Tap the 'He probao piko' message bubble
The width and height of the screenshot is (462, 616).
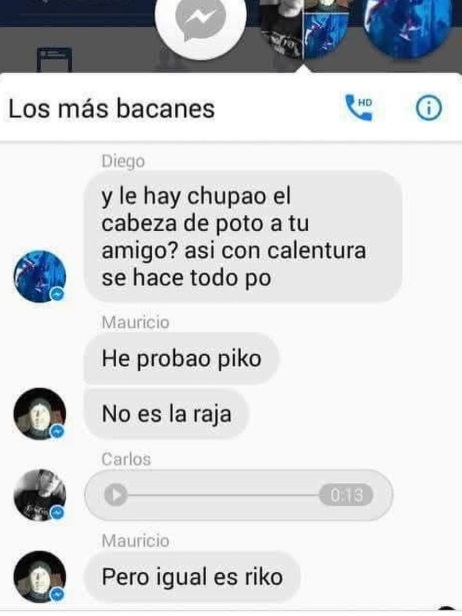coord(181,358)
